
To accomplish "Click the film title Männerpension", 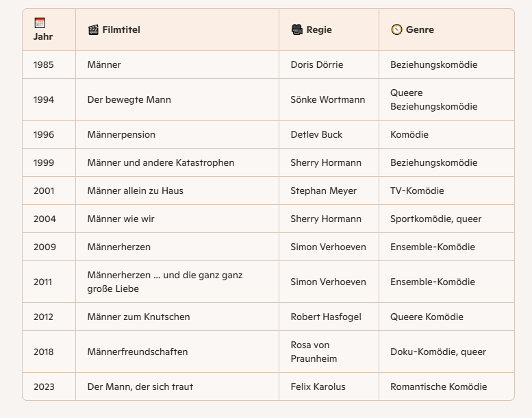I will pos(121,134).
